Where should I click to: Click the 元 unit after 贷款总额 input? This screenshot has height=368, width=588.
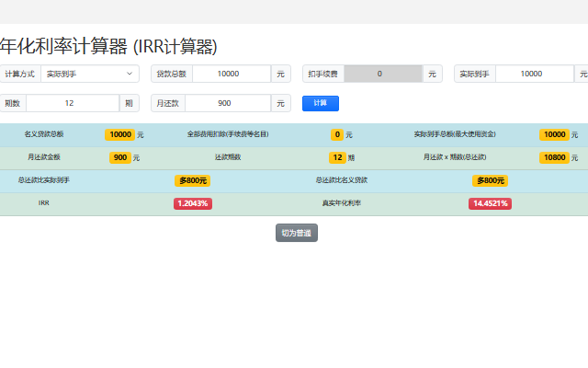pos(281,74)
